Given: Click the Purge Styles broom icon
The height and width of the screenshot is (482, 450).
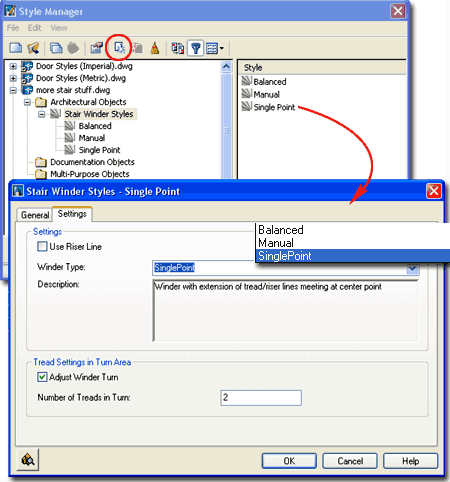Looking at the screenshot, I should [155, 48].
